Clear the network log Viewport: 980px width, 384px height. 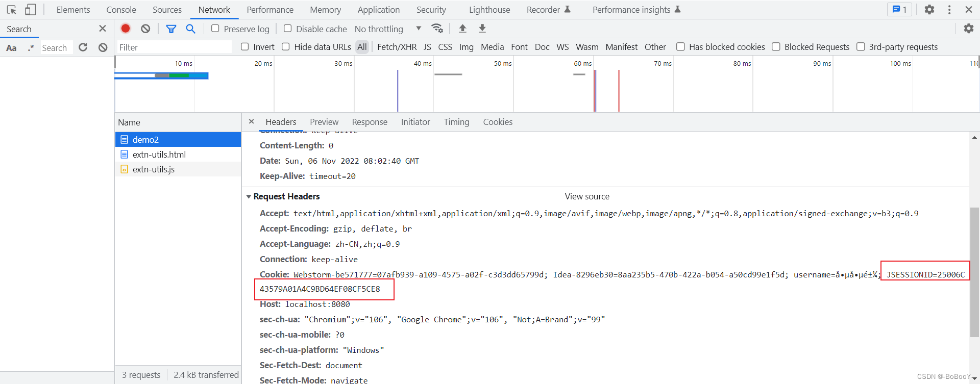point(145,29)
